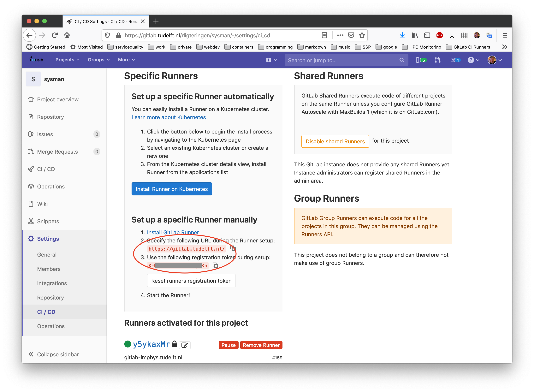534x392 pixels.
Task: Open the browser home page icon
Action: tap(67, 35)
